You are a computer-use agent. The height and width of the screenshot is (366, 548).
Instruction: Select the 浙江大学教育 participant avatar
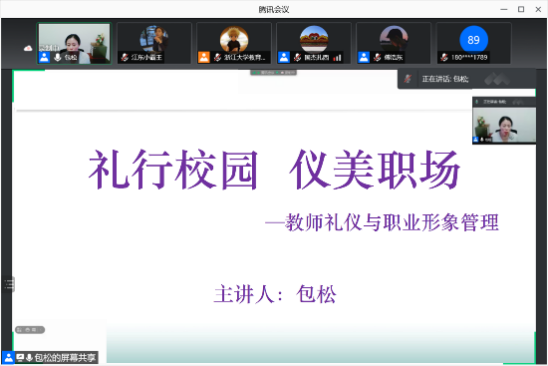point(234,39)
